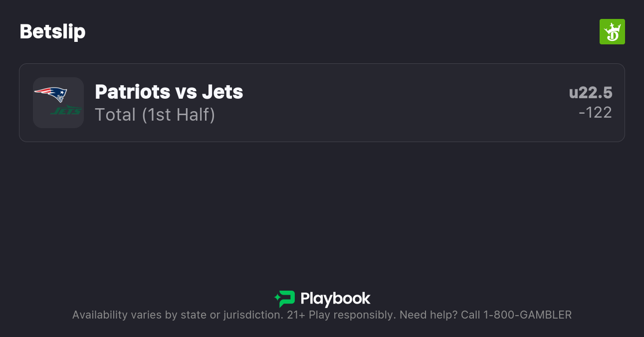
Task: Click the green Playbook logo icon
Action: 285,299
